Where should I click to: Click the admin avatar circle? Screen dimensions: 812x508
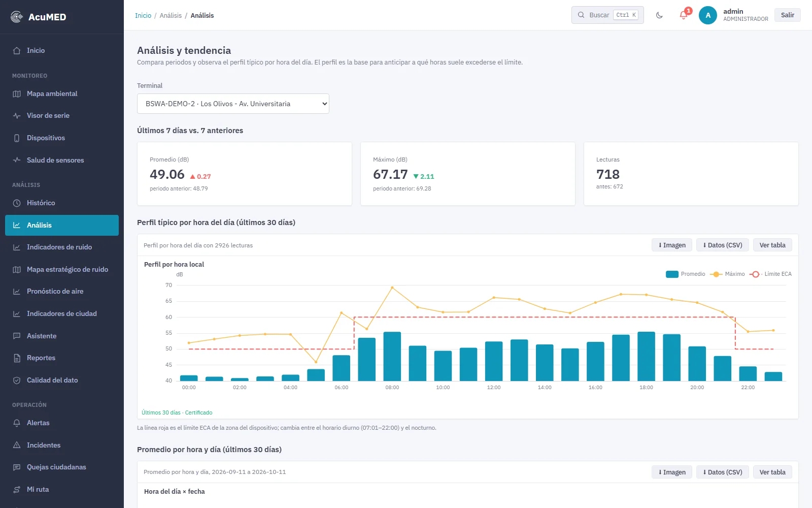click(708, 15)
